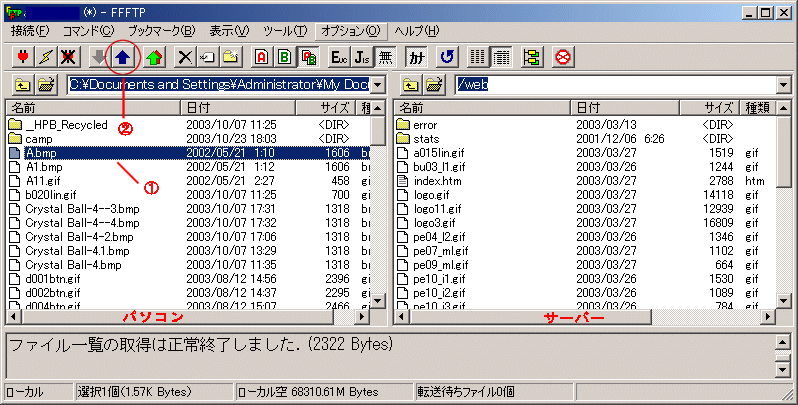798x405 pixels.
Task: Select the error folder on server
Action: click(425, 125)
